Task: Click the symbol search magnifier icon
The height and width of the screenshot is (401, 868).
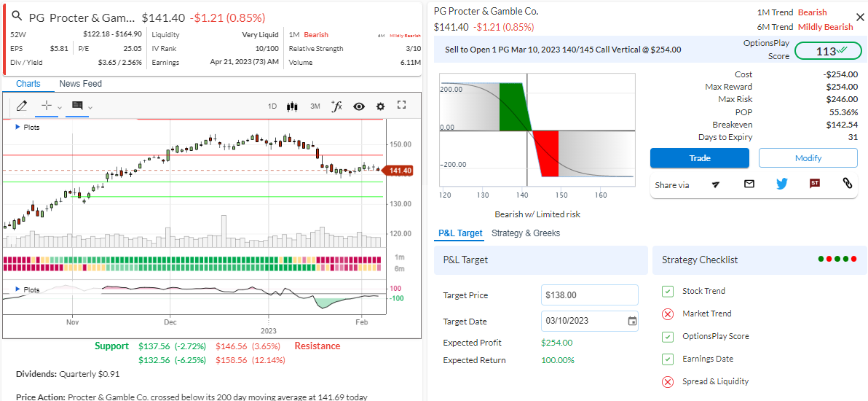Action: [x=17, y=16]
